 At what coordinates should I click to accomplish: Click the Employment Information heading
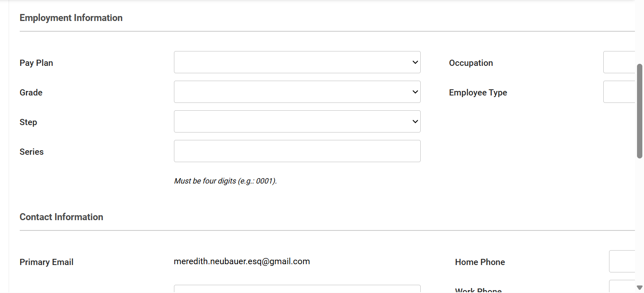tap(71, 18)
